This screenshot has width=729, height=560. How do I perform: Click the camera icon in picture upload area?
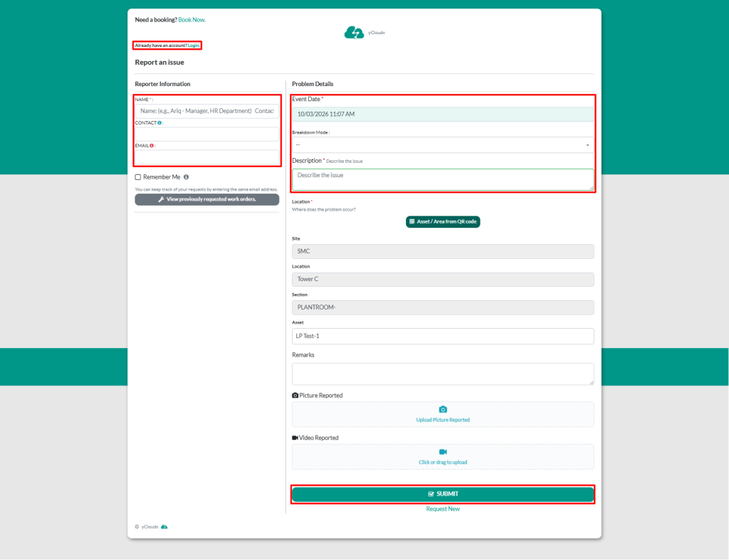click(443, 409)
